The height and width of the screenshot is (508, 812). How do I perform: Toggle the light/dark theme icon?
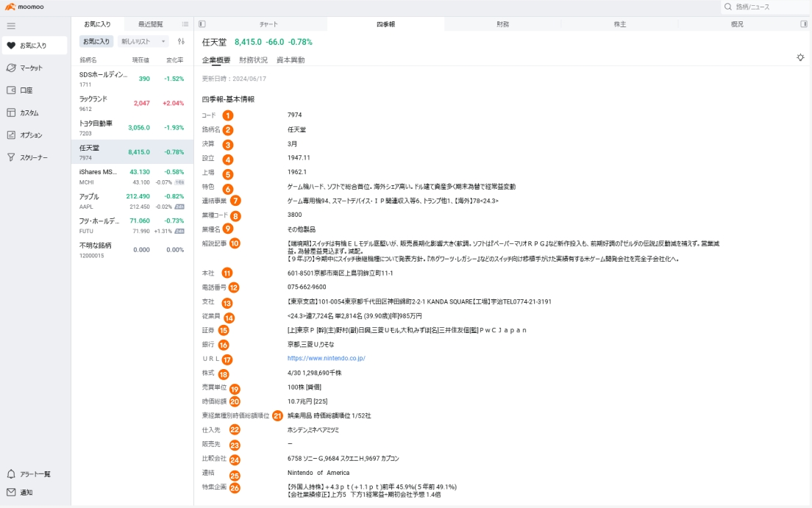pyautogui.click(x=800, y=57)
